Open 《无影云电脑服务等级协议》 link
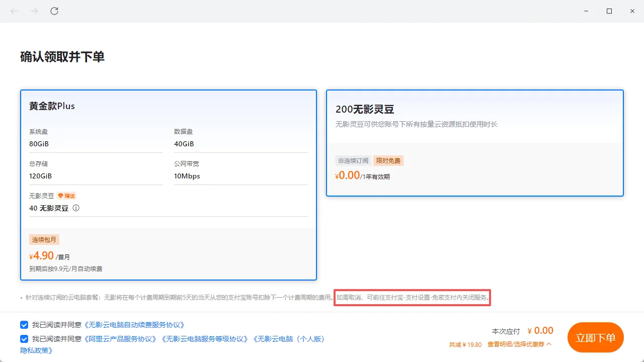Screen dimensions: 644x362 (205, 339)
